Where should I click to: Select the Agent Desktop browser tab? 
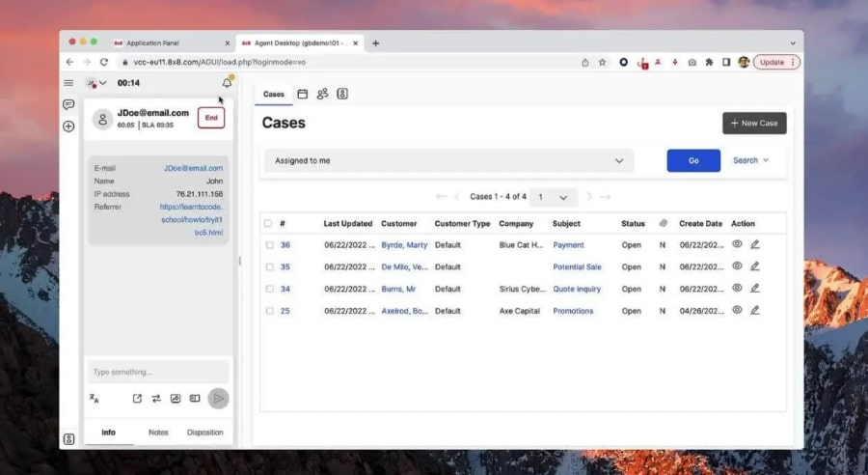(300, 43)
